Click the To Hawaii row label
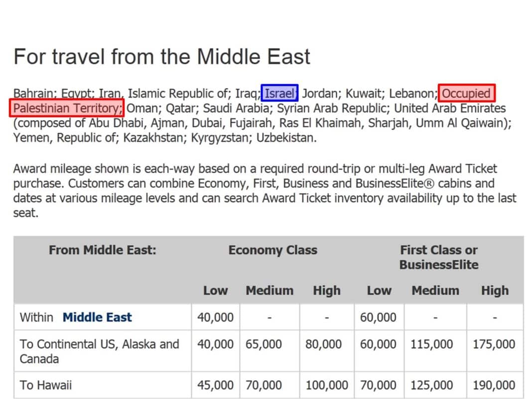This screenshot has height=399, width=532. 46,385
